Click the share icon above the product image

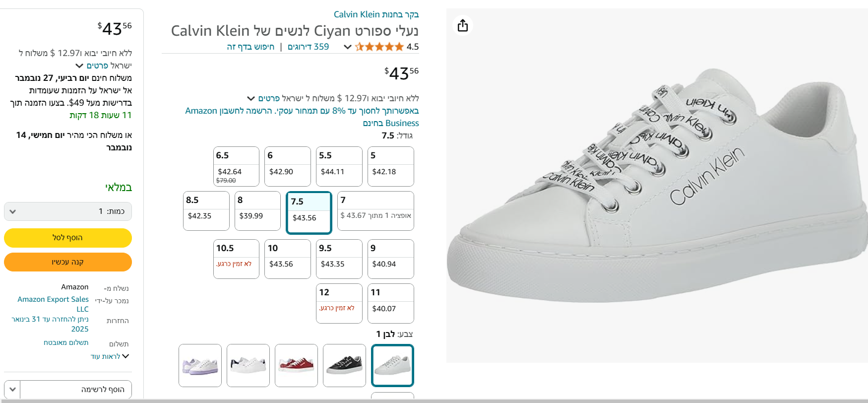click(462, 25)
